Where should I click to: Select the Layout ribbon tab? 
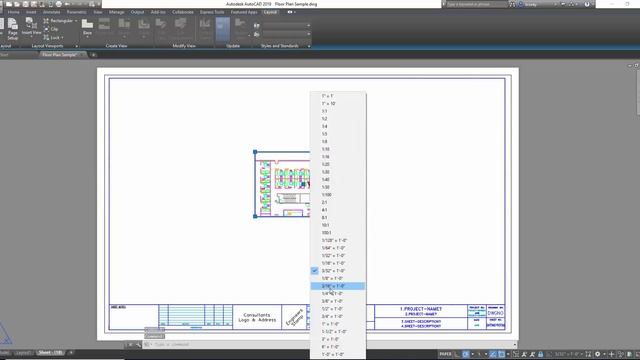(x=270, y=12)
